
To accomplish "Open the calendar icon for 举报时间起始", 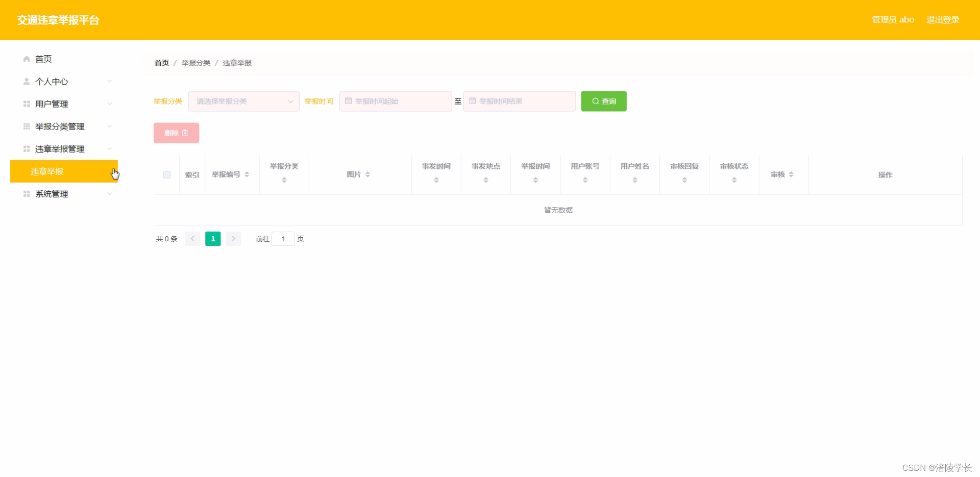I will [348, 101].
